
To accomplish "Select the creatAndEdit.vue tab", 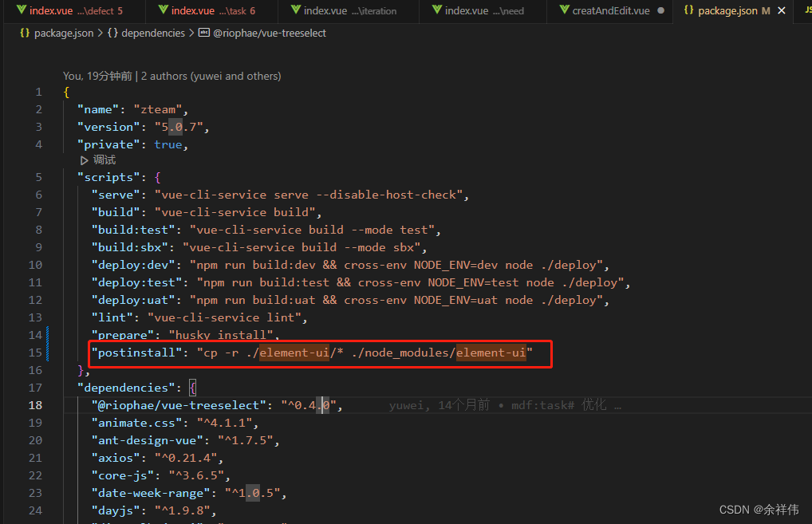I will click(610, 10).
